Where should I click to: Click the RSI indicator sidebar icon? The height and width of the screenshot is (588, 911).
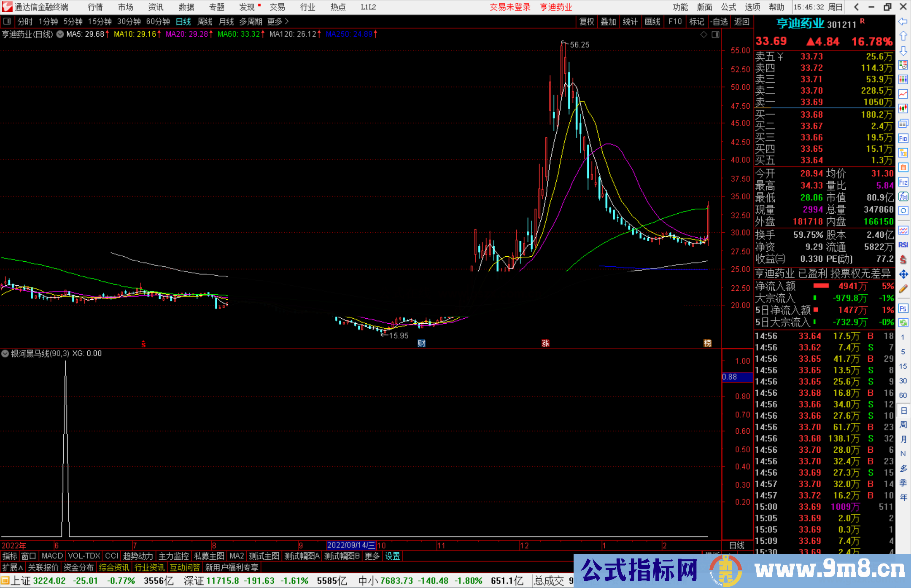click(903, 245)
